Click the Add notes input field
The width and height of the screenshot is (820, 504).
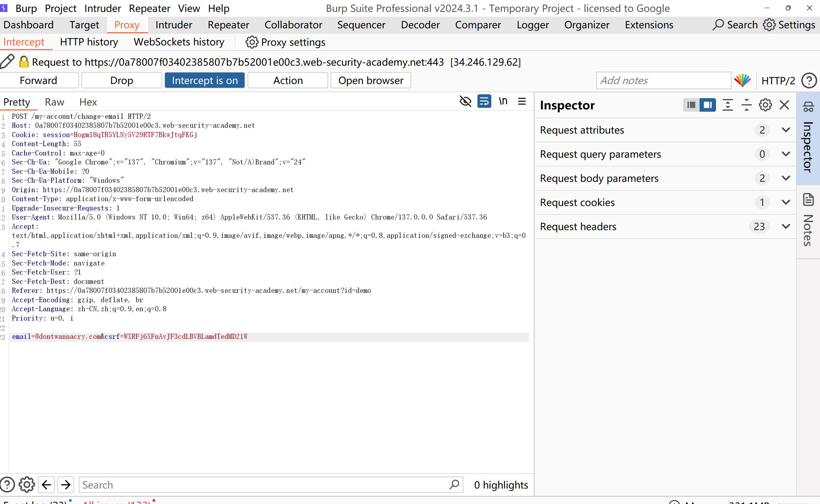(x=663, y=80)
